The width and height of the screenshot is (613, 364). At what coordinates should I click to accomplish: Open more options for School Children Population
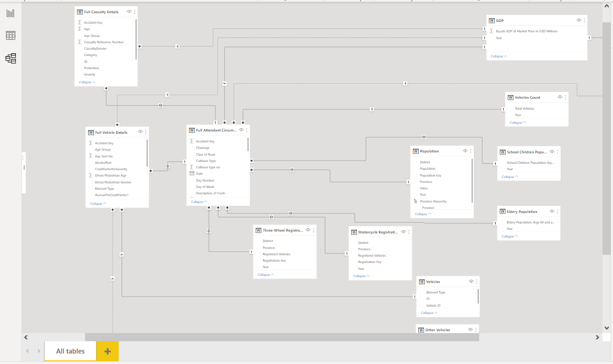[x=557, y=152]
